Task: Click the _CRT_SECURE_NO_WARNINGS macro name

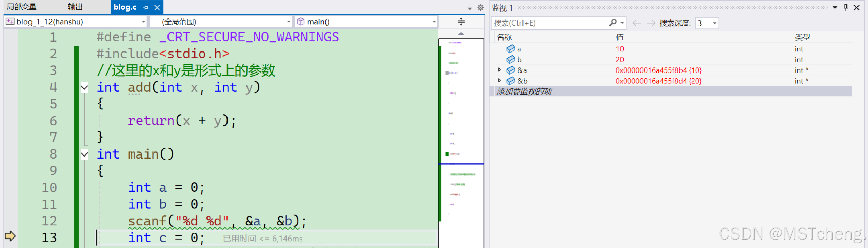Action: tap(249, 37)
